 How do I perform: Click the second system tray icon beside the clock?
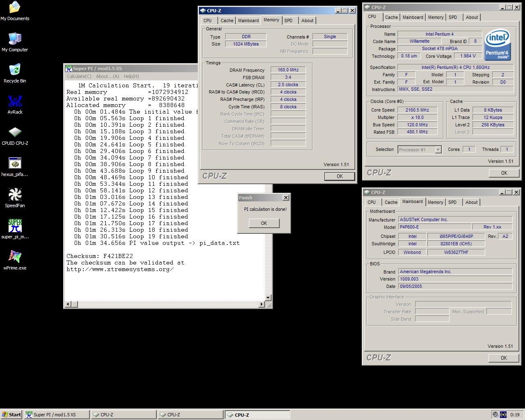point(503,415)
